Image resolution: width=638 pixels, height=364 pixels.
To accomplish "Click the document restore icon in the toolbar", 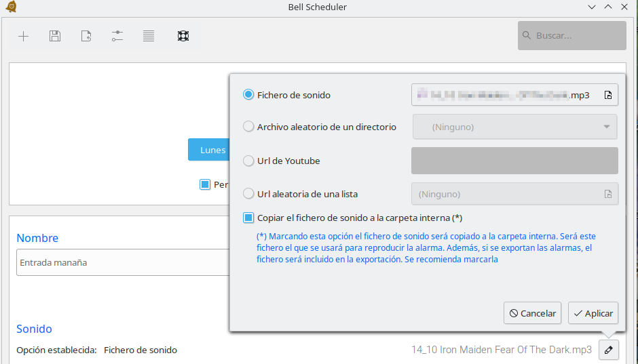I will 86,37.
